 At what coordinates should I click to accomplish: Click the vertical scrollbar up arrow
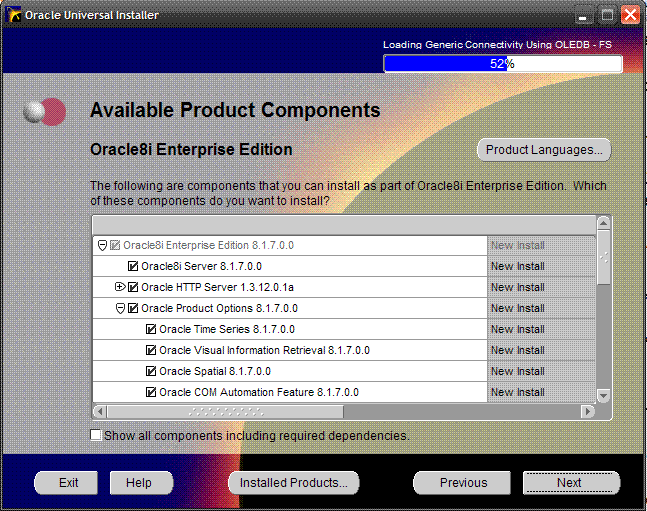point(603,223)
